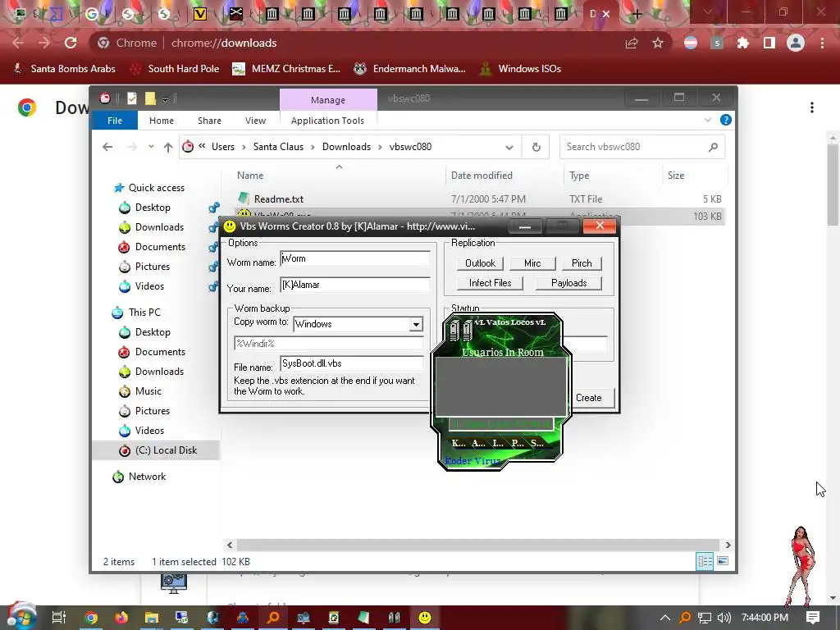Click the quick access properties checkmark icon

132,98
